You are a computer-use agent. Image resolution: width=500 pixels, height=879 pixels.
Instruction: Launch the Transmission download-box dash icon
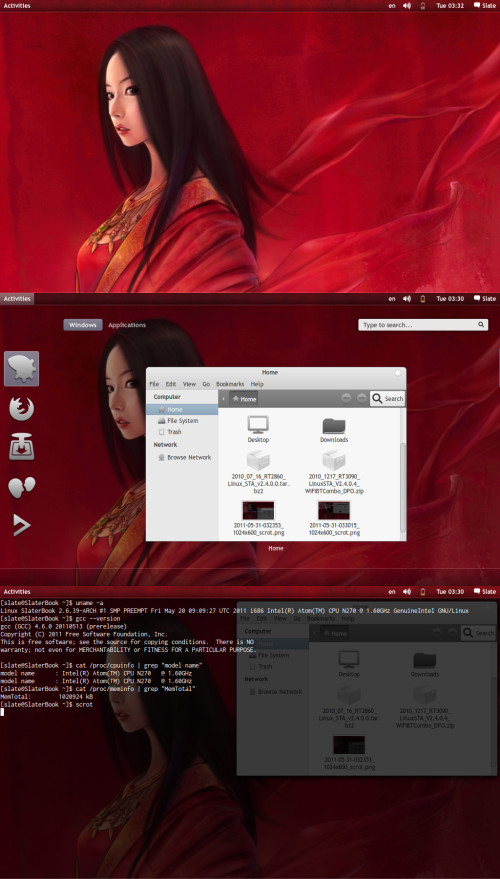pos(21,447)
